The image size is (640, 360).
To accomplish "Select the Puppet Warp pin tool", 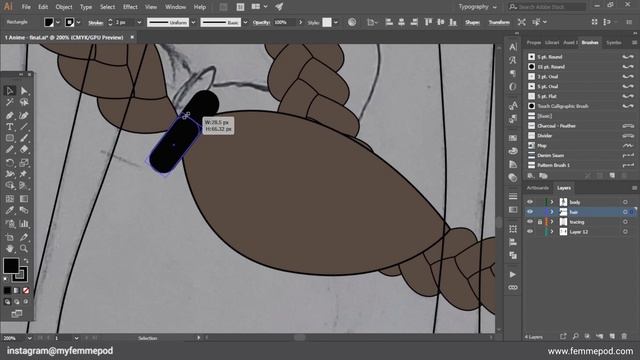I will coord(24,174).
